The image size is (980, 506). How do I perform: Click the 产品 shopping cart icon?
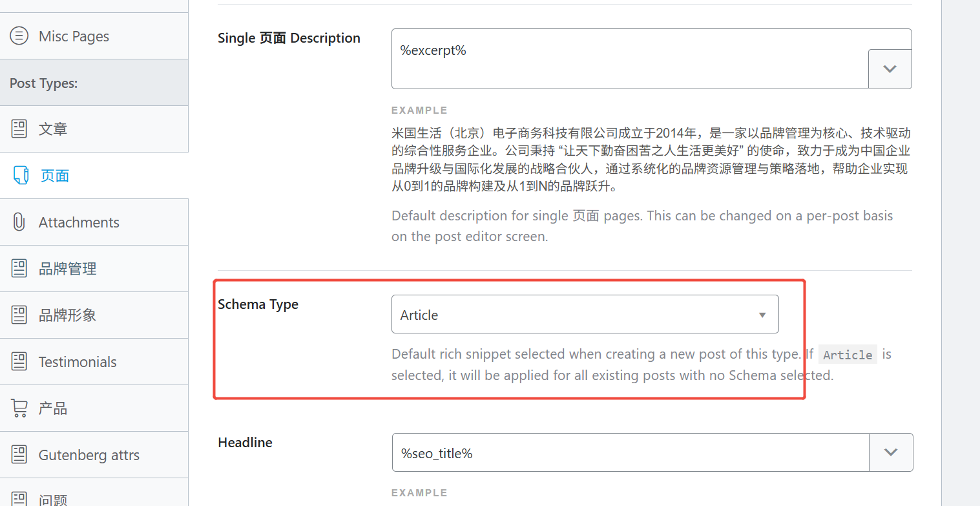pyautogui.click(x=19, y=408)
